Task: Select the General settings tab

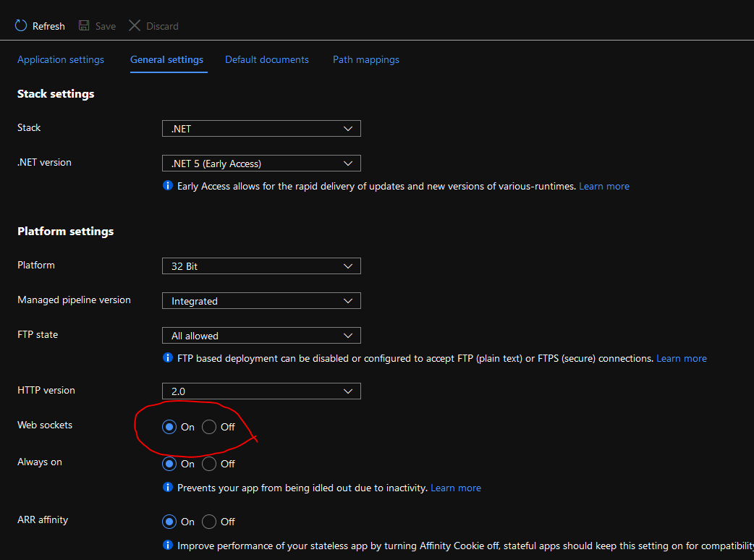Action: pyautogui.click(x=167, y=59)
